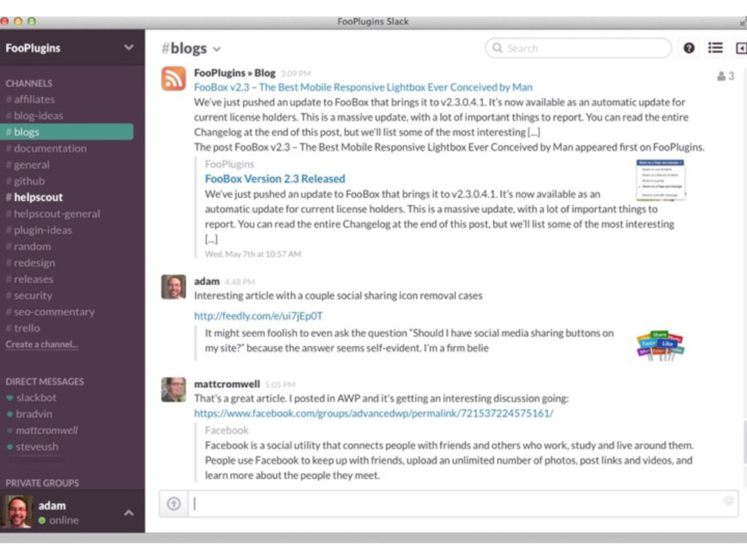Click the FooPlugins » Blog sender name
Screen dimensions: 747x560
coord(234,73)
